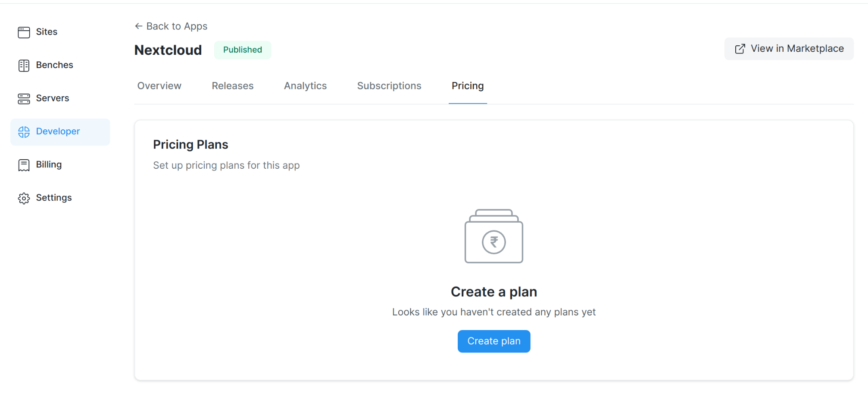Viewport: 868px width, 403px height.
Task: Open the Analytics tab
Action: coord(305,86)
